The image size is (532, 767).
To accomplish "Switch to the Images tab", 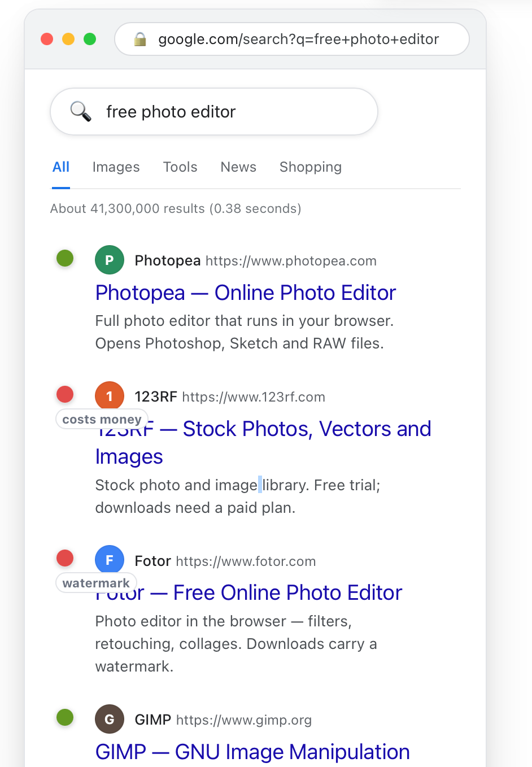I will [x=116, y=167].
